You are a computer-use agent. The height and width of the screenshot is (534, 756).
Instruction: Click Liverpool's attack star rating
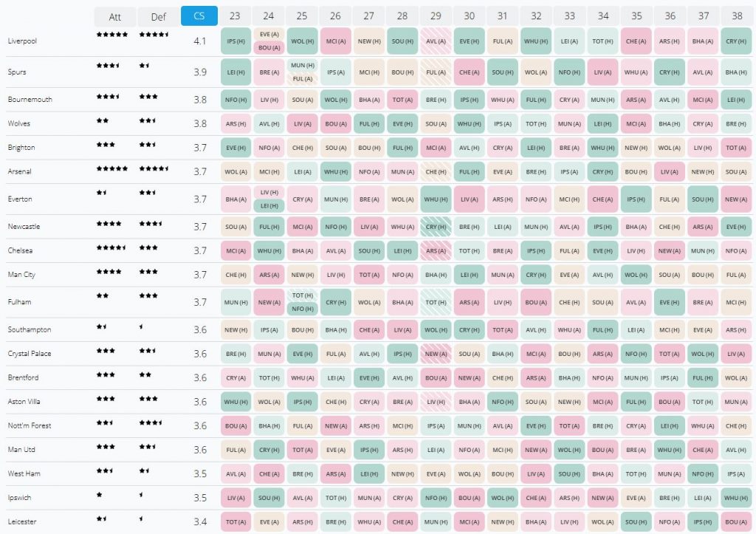coord(112,35)
